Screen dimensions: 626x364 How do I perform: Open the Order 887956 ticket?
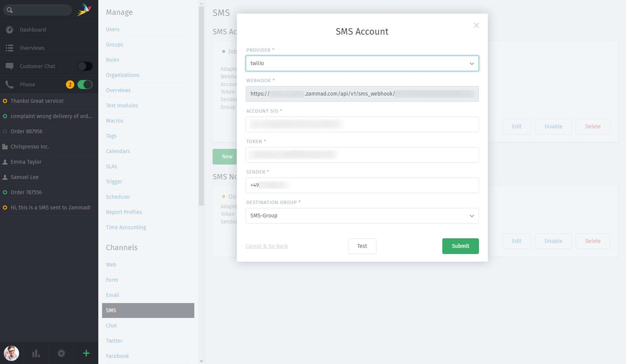[x=49, y=131]
